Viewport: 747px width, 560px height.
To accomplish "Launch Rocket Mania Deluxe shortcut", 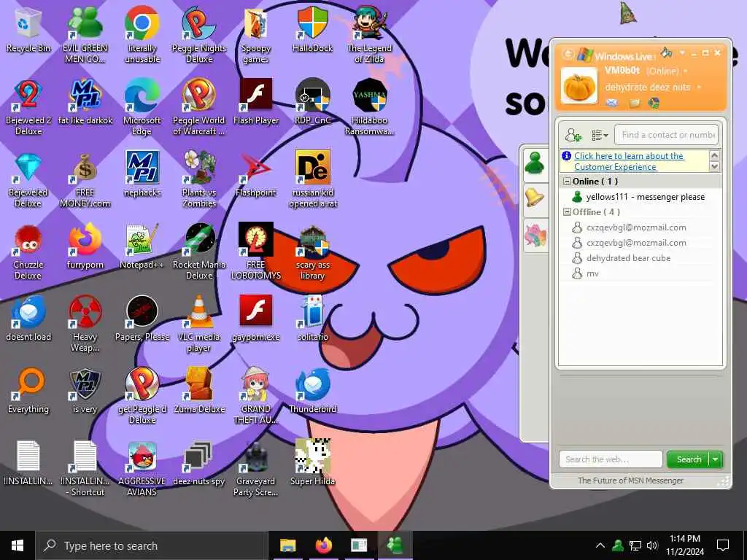I will (199, 252).
